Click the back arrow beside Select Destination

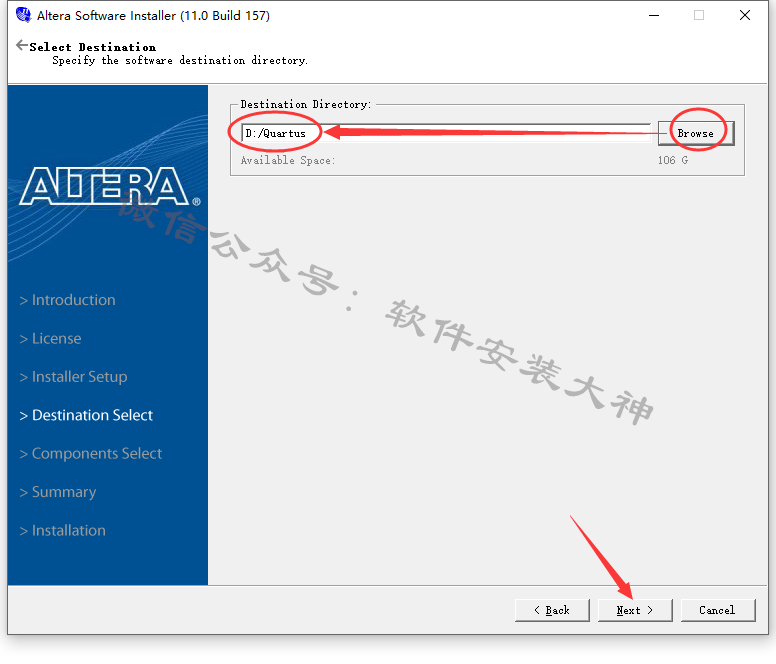[22, 46]
